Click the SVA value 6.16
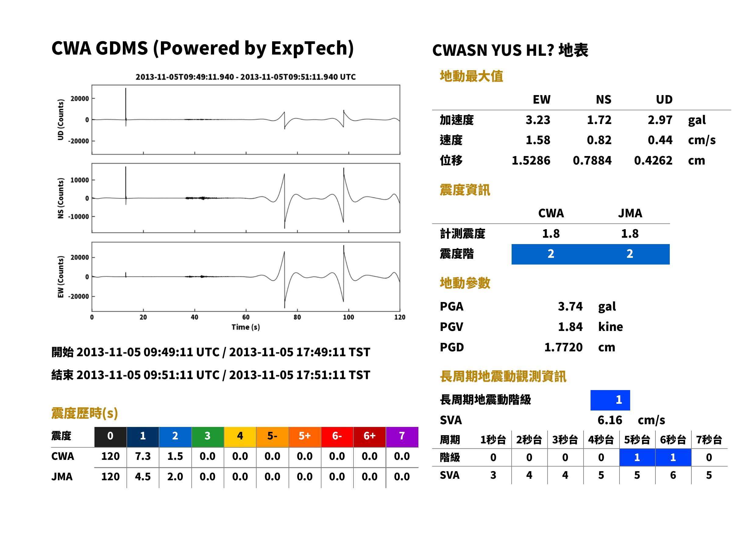 tap(610, 420)
